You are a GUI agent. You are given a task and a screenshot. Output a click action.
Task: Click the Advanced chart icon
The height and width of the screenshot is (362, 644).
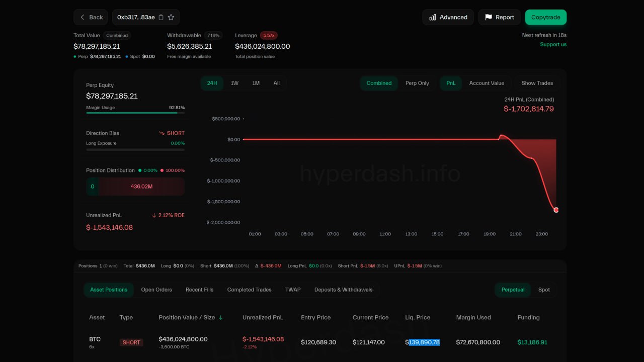click(433, 17)
